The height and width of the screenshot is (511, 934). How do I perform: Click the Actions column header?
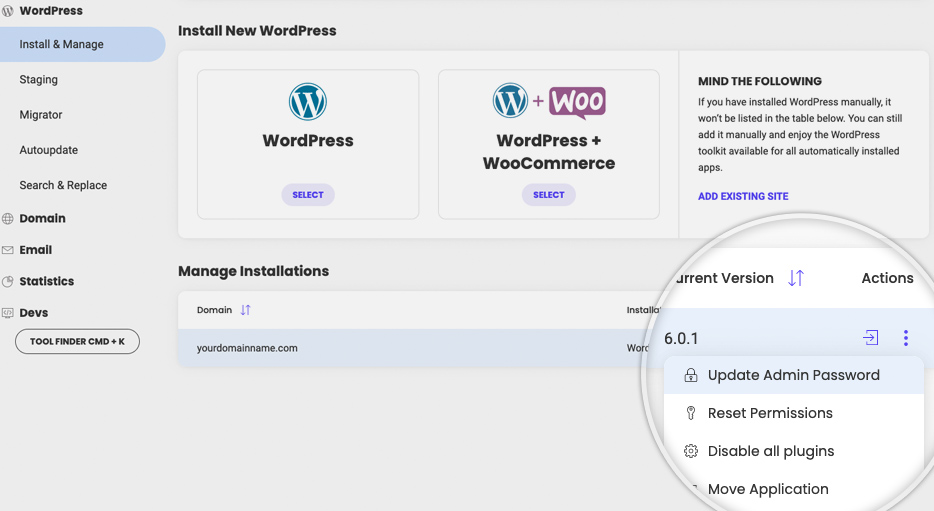[x=887, y=278]
